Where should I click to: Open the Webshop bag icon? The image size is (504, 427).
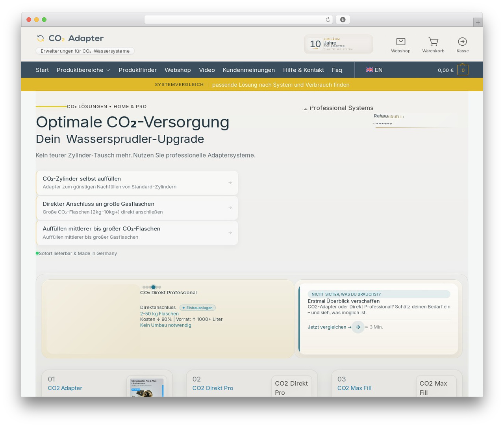[x=401, y=41]
